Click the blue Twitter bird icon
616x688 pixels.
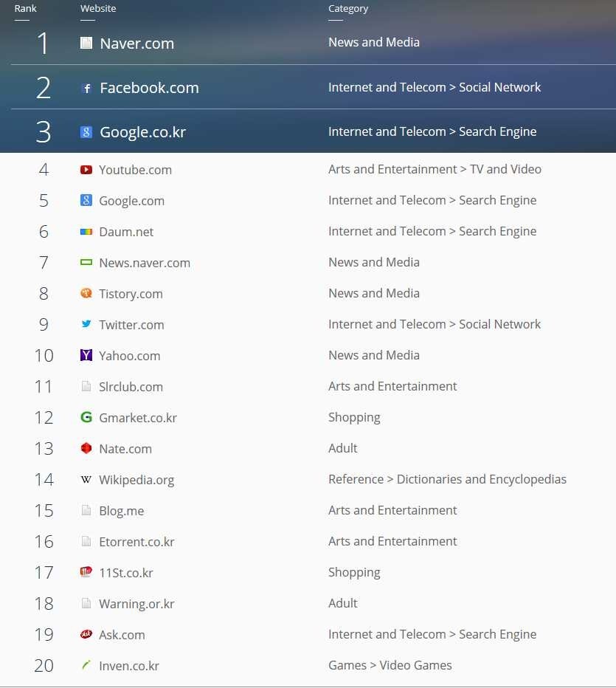click(86, 324)
